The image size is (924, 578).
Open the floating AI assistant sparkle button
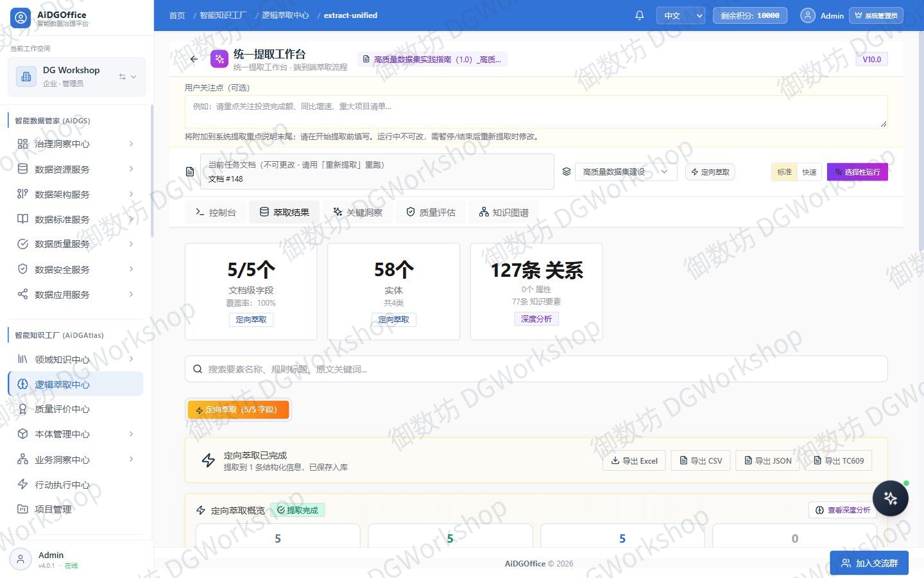click(x=890, y=498)
